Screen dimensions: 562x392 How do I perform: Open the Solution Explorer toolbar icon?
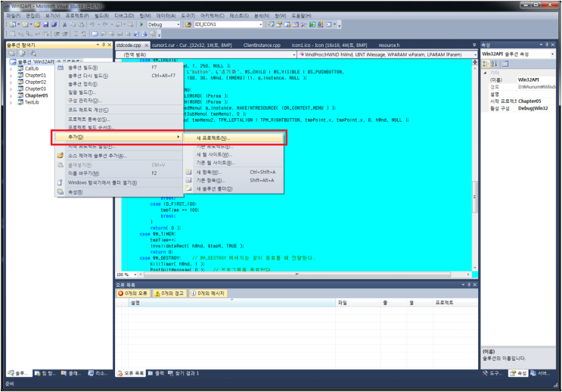click(x=271, y=24)
